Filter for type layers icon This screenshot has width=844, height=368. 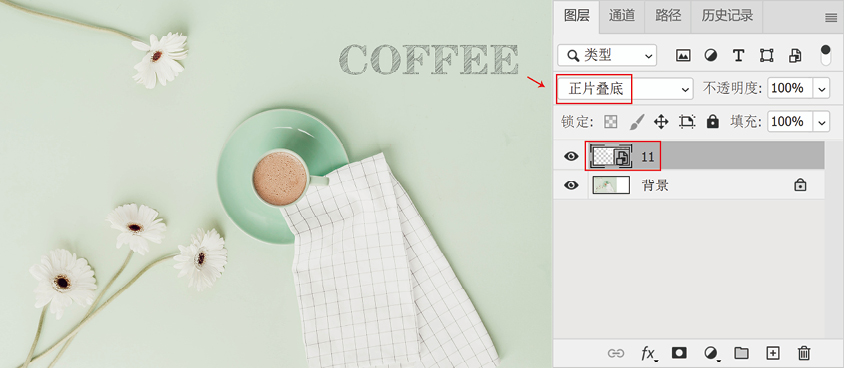pyautogui.click(x=738, y=55)
